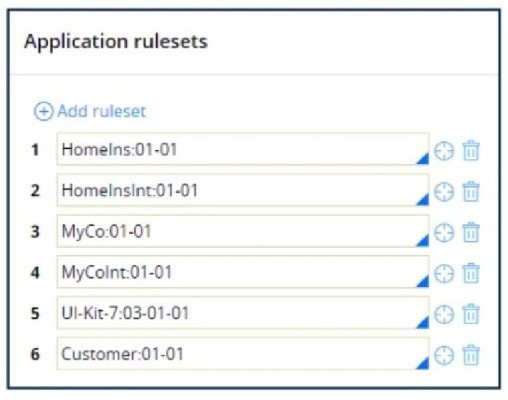Expand autocomplete arrow on Customer:01-01 field
Viewport: 508px width, 400px height.
422,363
